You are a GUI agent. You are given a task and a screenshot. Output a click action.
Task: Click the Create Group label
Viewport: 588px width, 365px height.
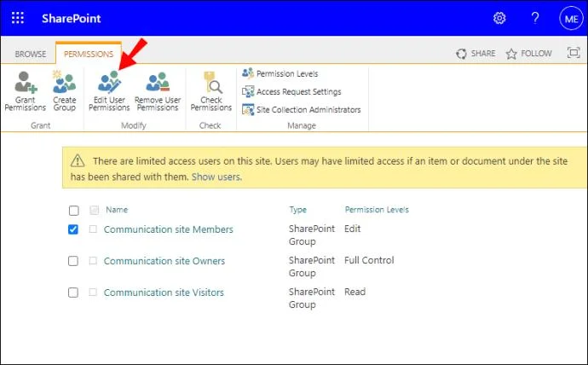click(65, 104)
